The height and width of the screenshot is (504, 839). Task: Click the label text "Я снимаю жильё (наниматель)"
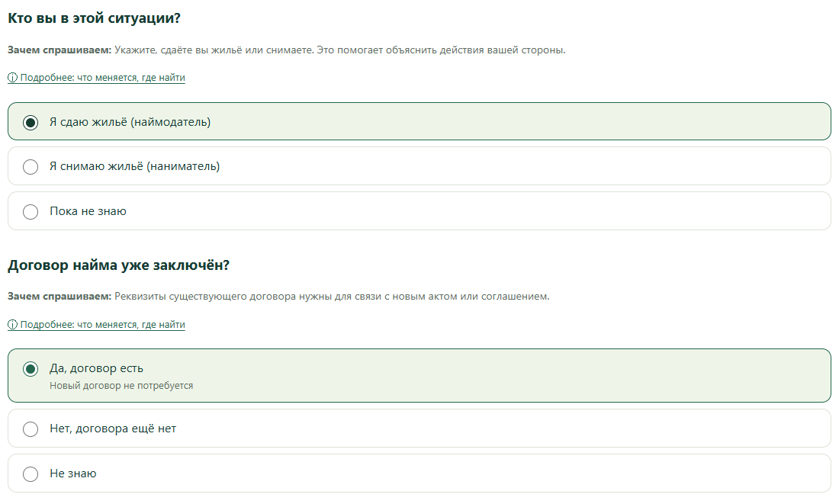point(135,166)
